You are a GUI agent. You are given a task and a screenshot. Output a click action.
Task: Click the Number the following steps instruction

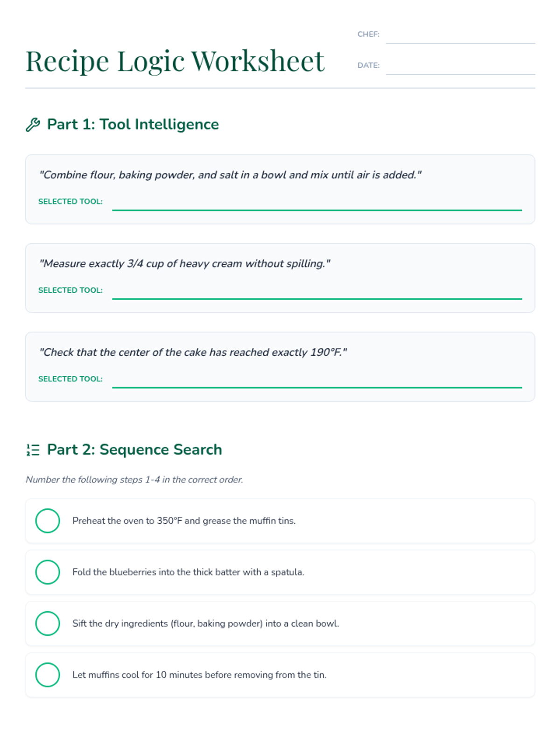134,480
